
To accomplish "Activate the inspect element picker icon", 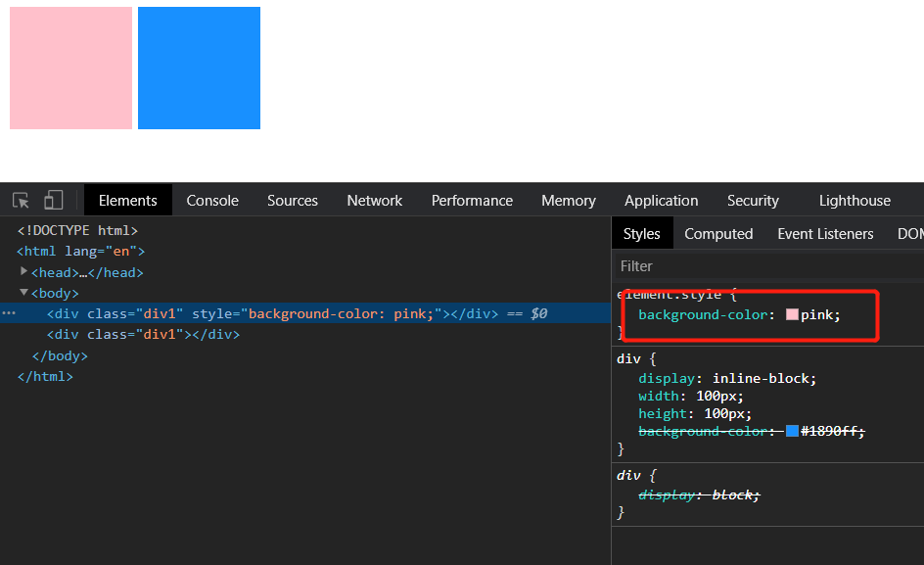I will [x=21, y=201].
